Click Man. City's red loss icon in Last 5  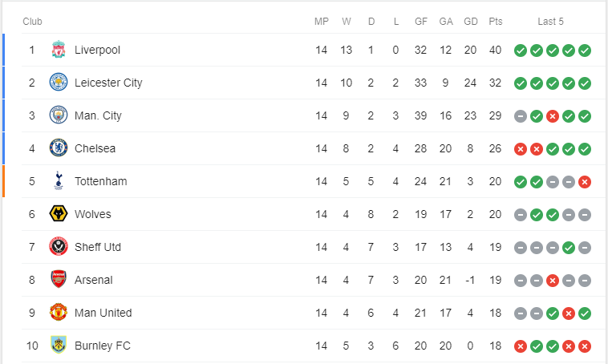tap(553, 115)
